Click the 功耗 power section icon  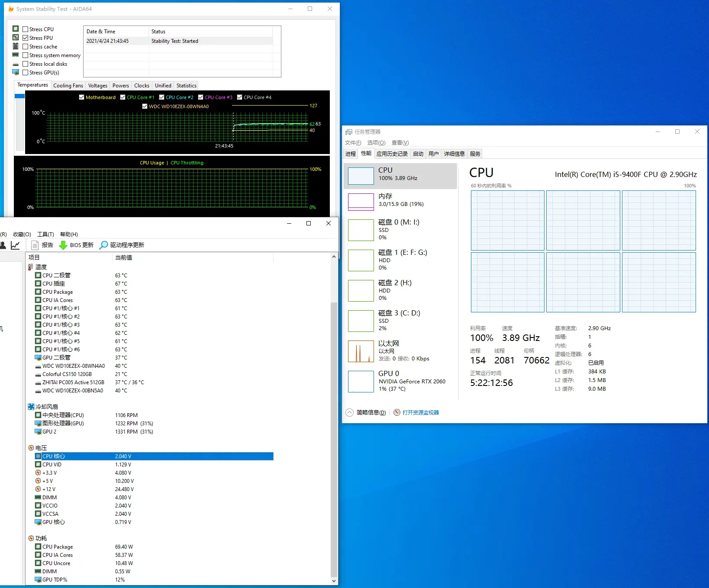pos(31,538)
